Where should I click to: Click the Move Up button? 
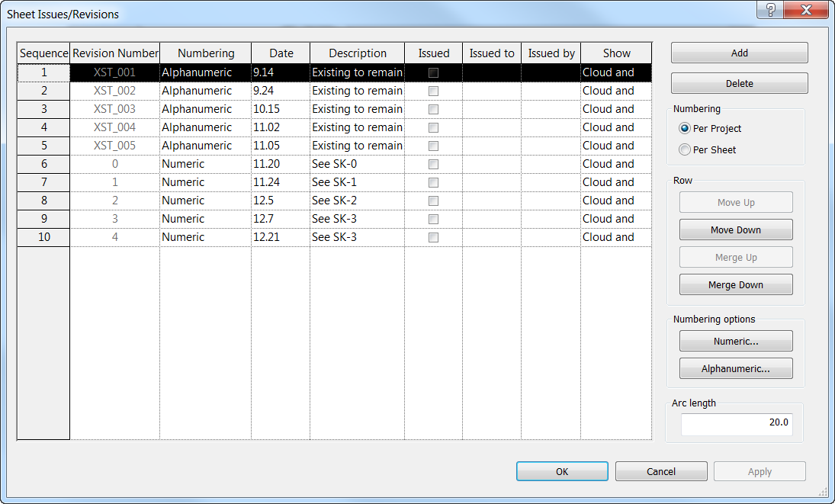[736, 202]
